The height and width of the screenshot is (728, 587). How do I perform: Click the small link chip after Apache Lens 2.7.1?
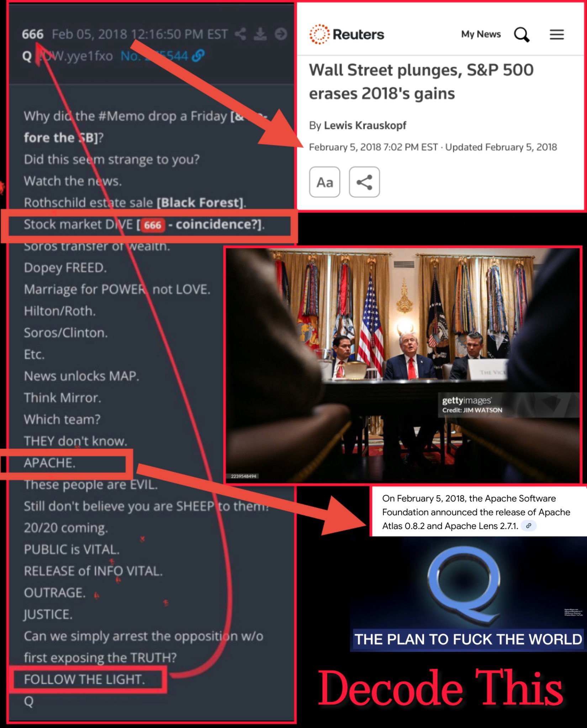[x=529, y=526]
